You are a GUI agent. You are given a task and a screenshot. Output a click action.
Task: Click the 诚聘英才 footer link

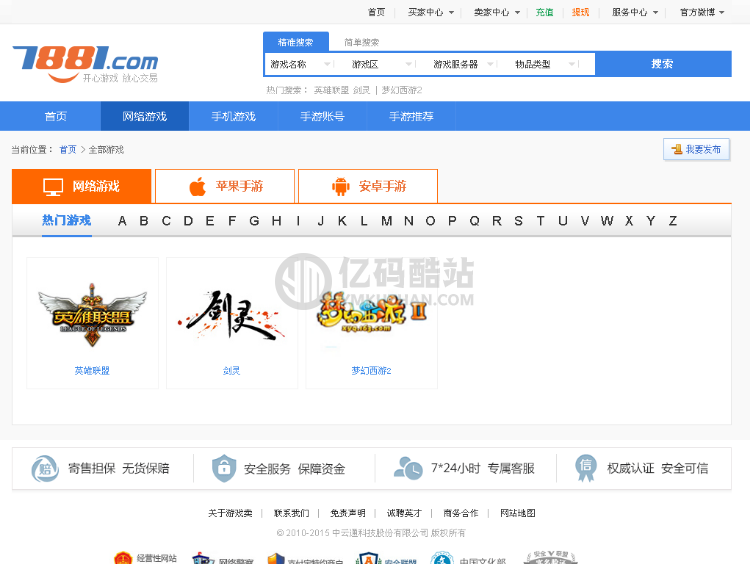[x=404, y=513]
